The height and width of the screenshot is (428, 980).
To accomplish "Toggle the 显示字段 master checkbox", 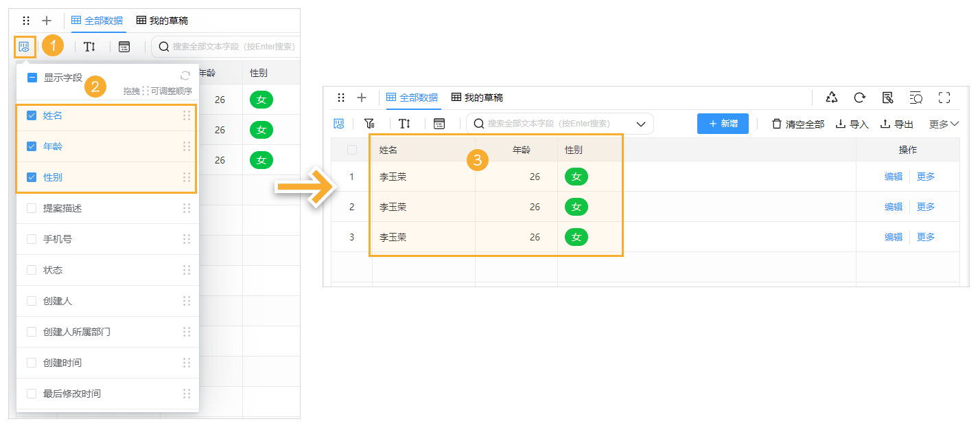I will (x=31, y=78).
